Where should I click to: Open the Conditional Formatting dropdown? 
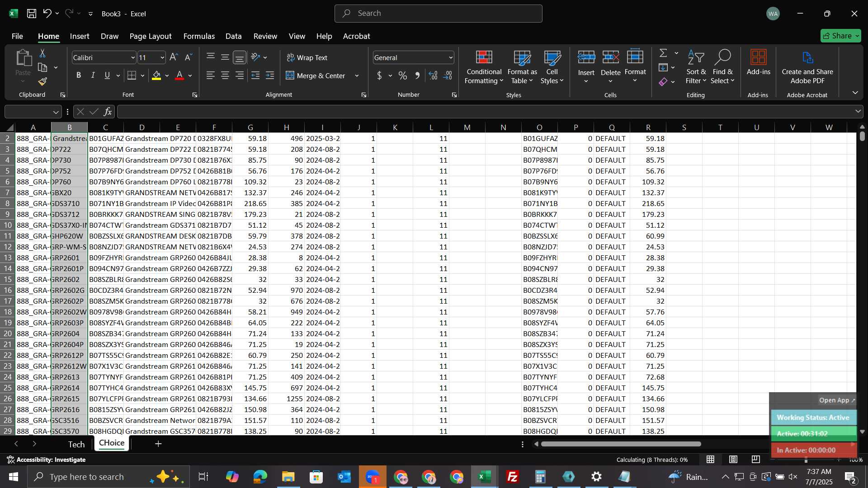tap(484, 67)
